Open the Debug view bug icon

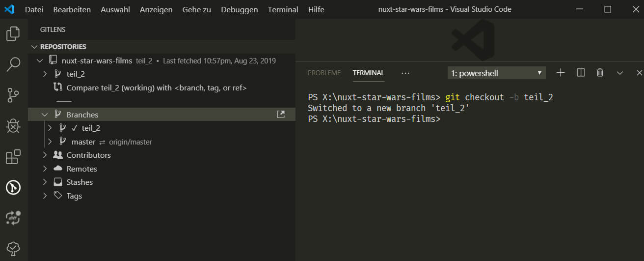tap(13, 126)
